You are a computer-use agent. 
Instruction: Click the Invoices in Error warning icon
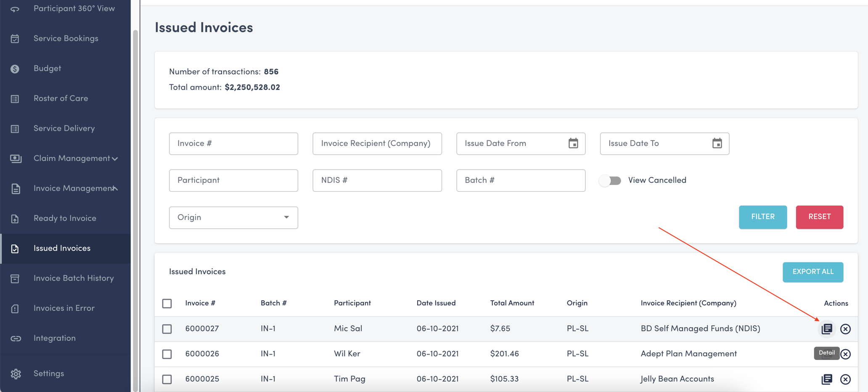(15, 308)
